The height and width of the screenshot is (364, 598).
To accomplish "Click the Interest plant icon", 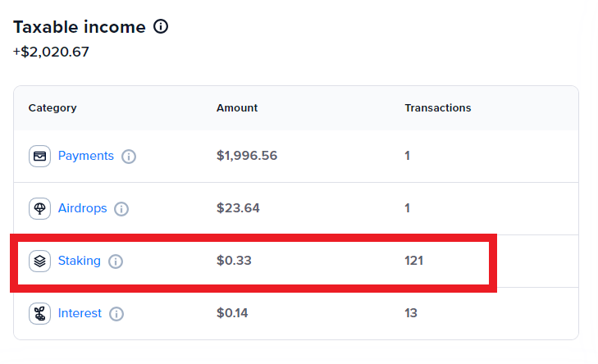I will (39, 313).
